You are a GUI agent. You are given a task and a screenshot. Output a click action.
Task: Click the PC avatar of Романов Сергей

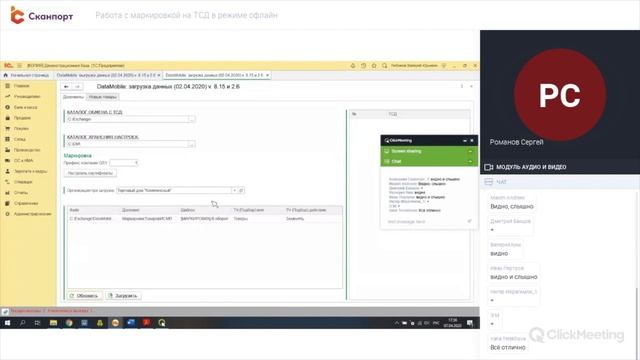point(560,95)
